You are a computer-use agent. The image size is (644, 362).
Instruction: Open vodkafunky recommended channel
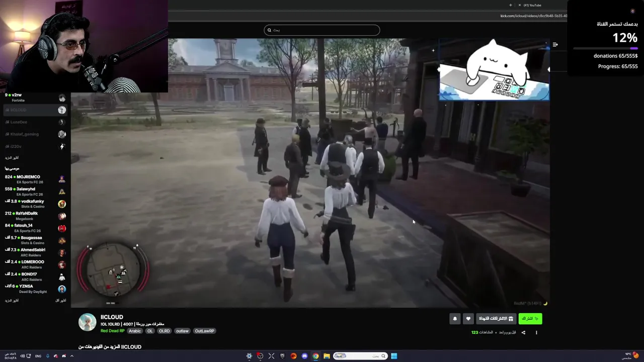[35, 204]
